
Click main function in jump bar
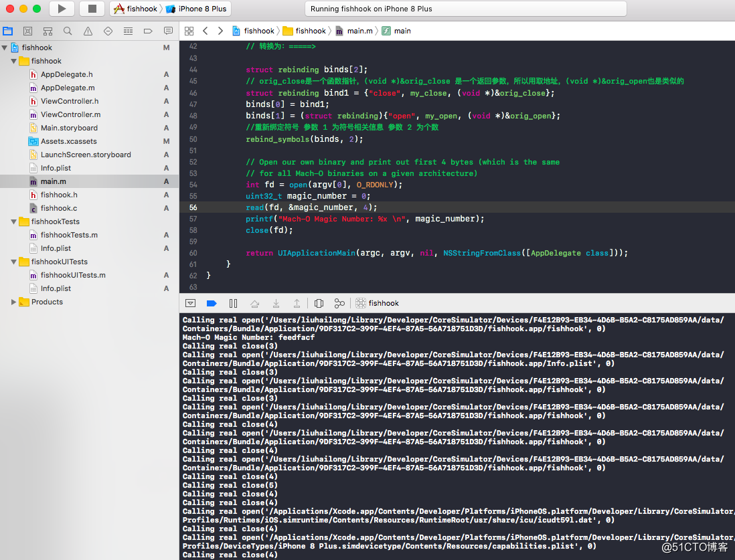(x=396, y=31)
